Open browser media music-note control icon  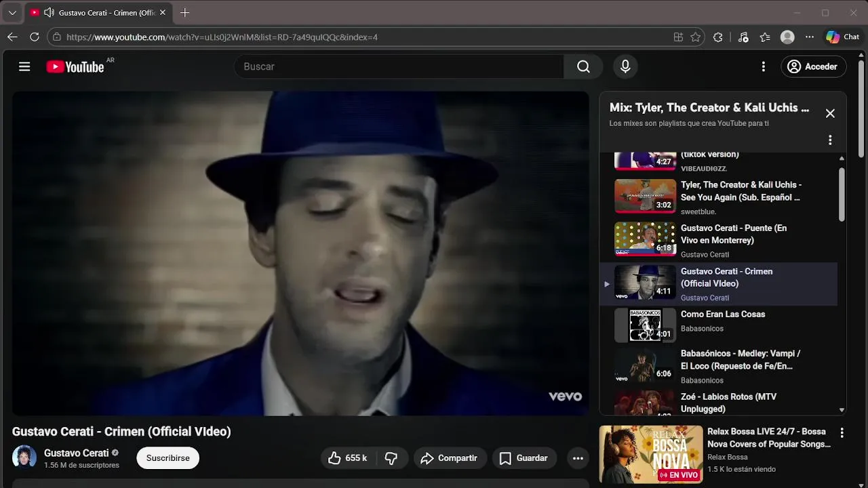pyautogui.click(x=743, y=37)
